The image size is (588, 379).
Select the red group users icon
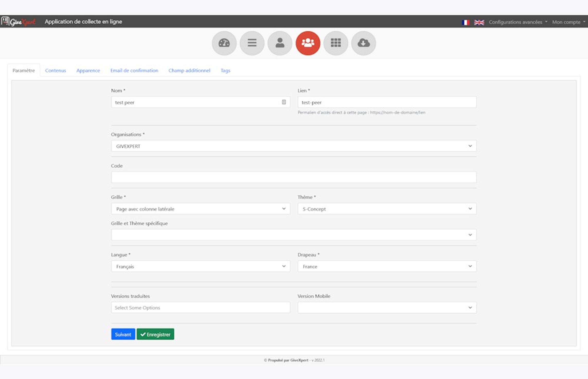pyautogui.click(x=308, y=43)
